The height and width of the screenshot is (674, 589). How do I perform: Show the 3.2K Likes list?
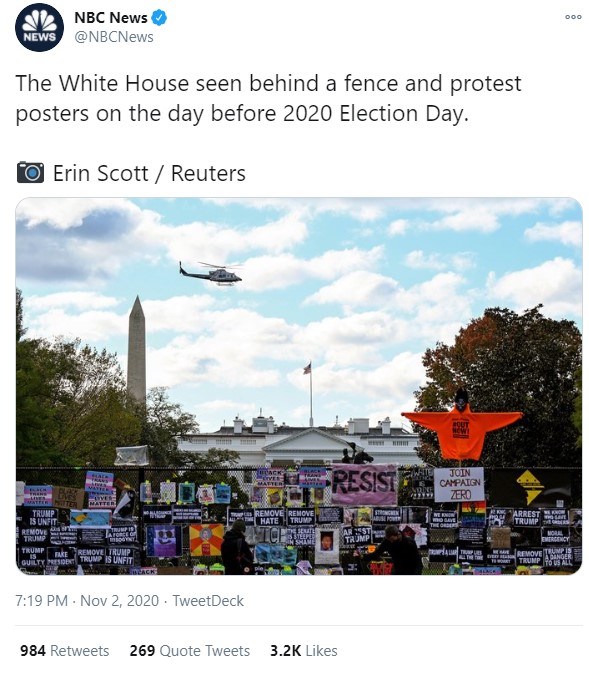[x=304, y=650]
